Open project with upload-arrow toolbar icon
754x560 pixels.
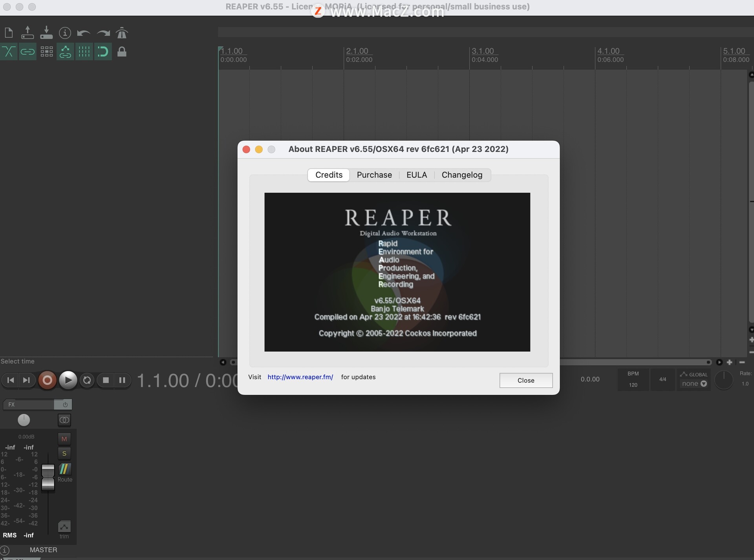pos(27,33)
